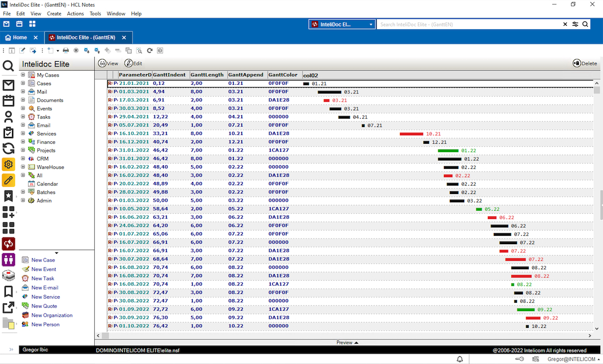Clear the search field with the X

pyautogui.click(x=565, y=24)
